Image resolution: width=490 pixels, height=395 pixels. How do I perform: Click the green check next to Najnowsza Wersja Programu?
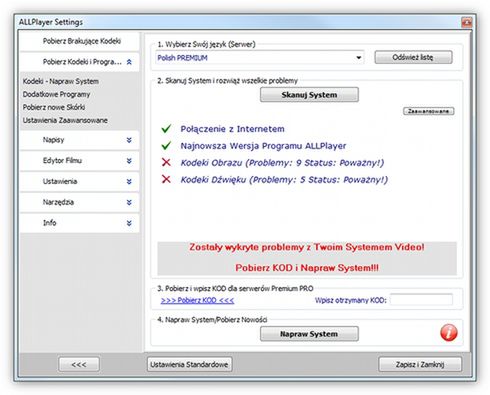pyautogui.click(x=166, y=146)
